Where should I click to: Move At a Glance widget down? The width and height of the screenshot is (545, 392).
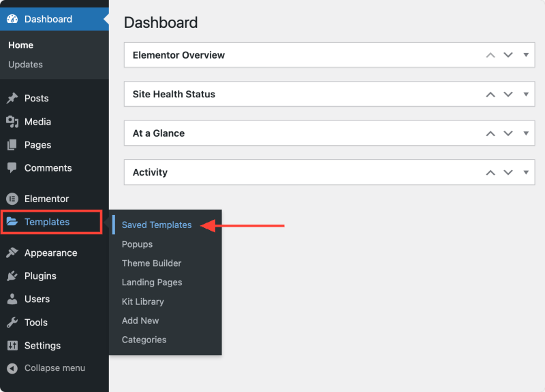click(508, 133)
